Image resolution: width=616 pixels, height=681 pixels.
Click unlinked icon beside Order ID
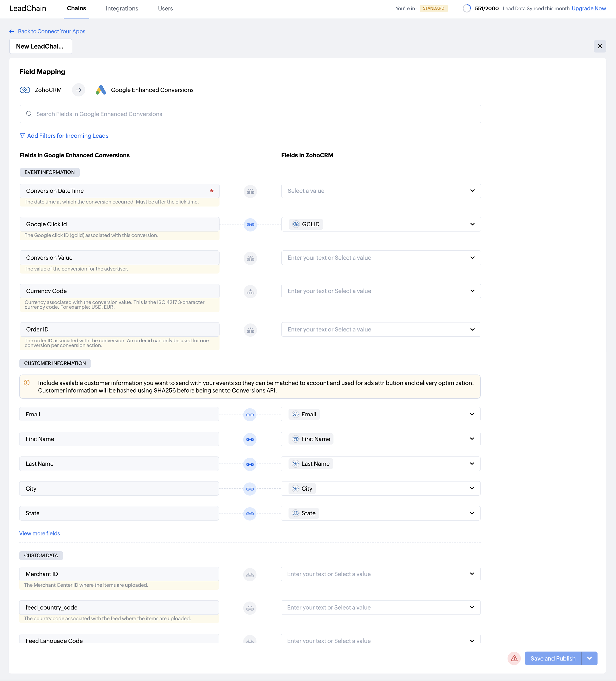point(250,330)
